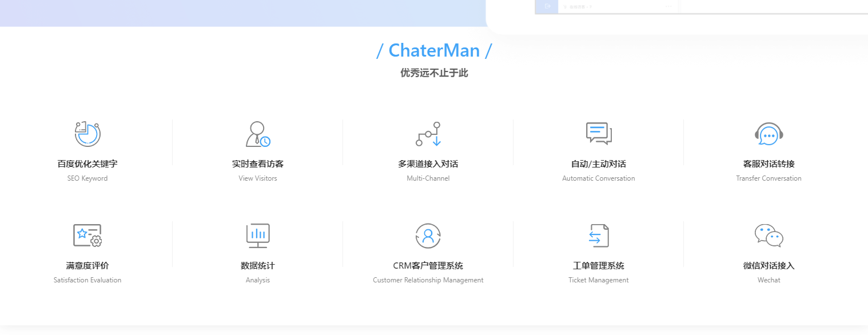Viewport: 868px width, 335px height.
Task: Click the CRM customer circle icon
Action: 428,236
